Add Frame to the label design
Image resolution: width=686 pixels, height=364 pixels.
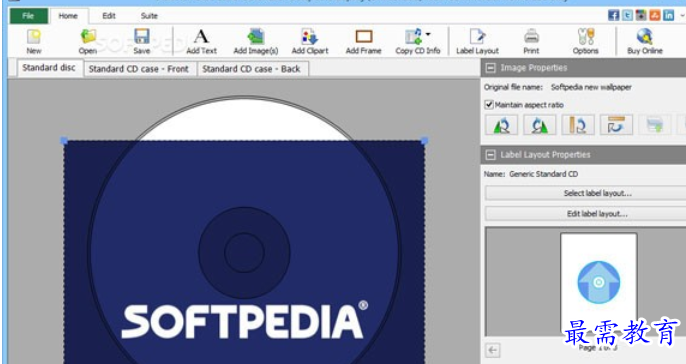coord(364,42)
